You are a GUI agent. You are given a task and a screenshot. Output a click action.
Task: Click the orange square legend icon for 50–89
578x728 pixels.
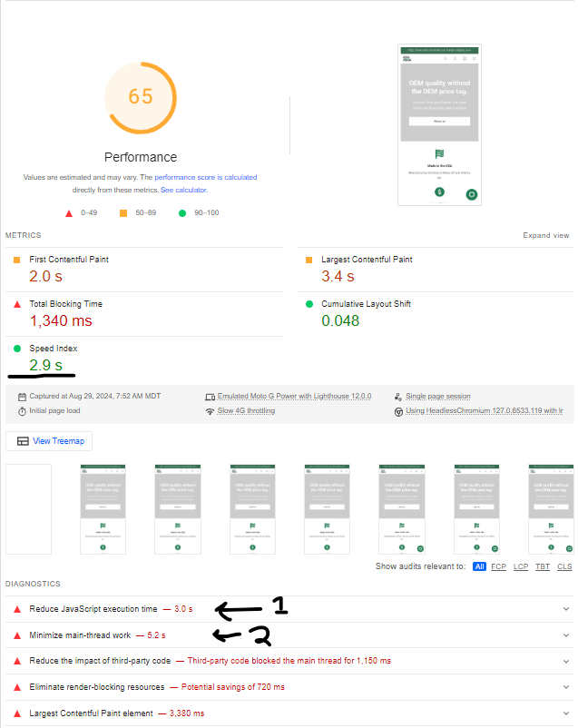click(123, 213)
